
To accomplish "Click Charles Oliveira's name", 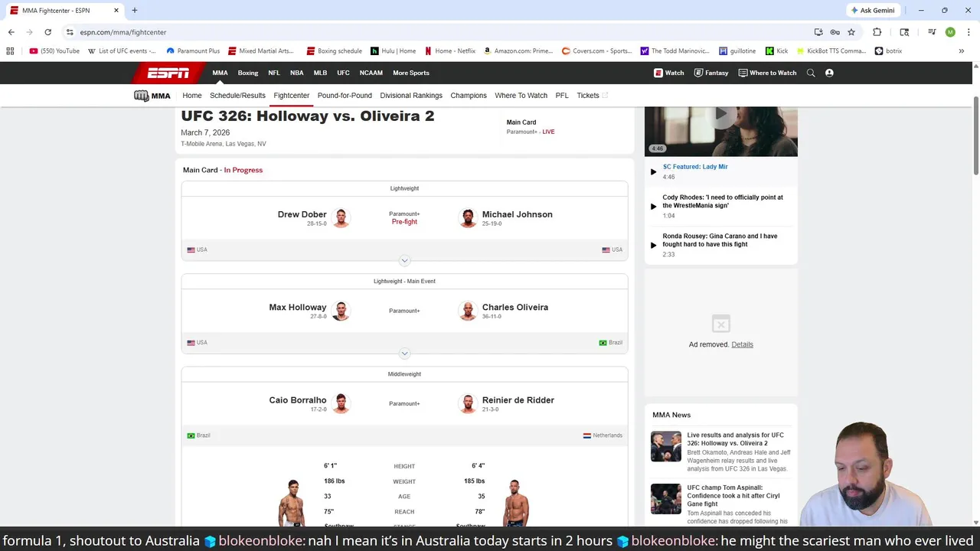I will point(515,307).
